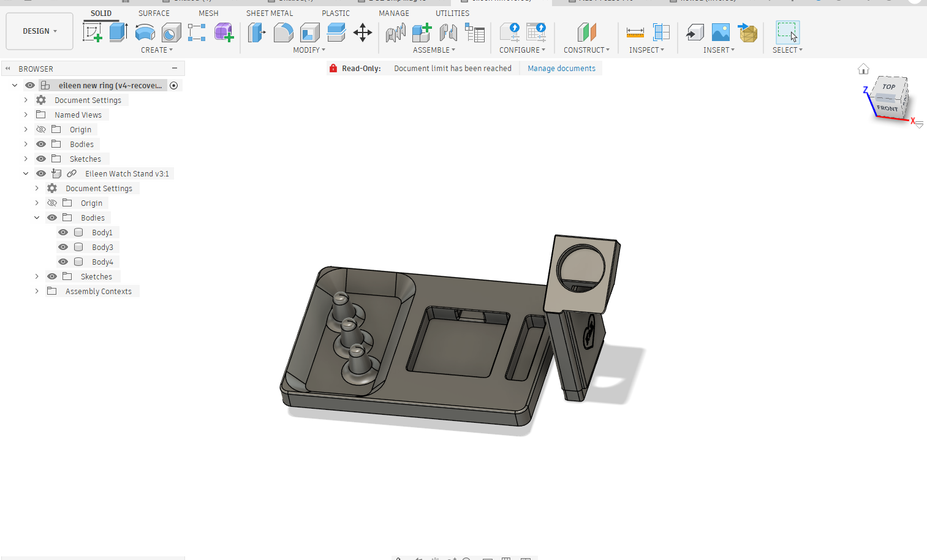Open the DESIGN workspace dropdown
The image size is (927, 560).
coord(40,31)
